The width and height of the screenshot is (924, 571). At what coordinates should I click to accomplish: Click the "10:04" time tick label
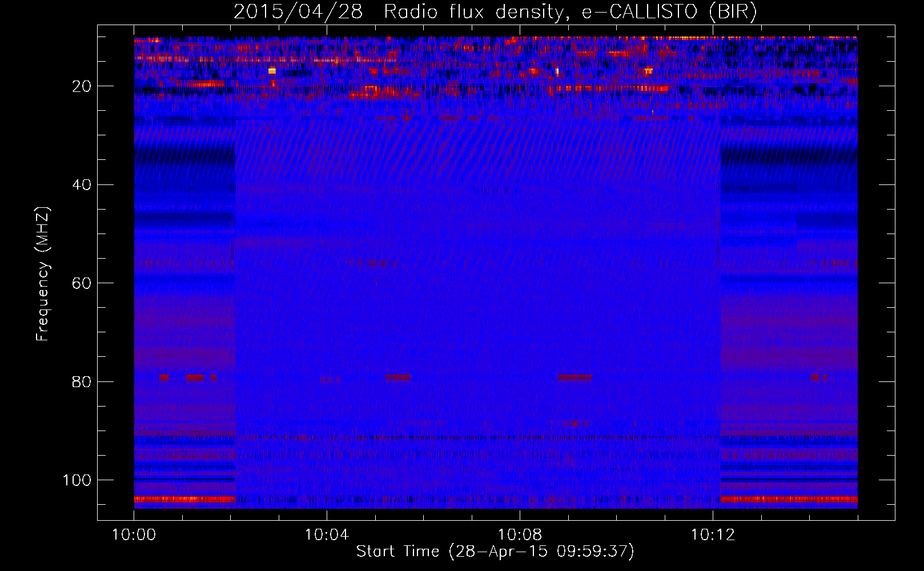[327, 535]
